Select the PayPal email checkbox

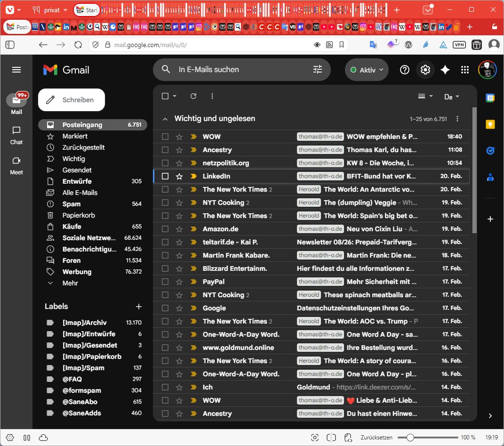tap(165, 282)
